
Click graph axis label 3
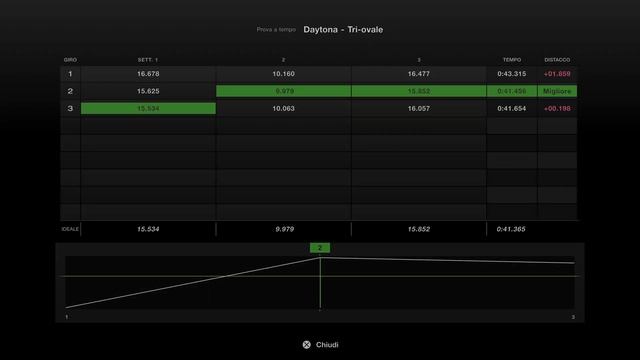click(x=573, y=317)
